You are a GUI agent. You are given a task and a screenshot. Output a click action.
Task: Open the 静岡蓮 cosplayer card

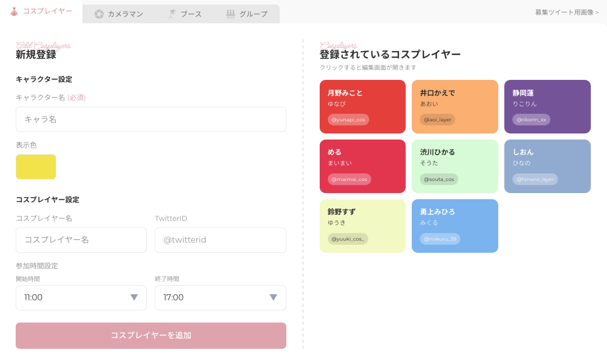click(x=547, y=106)
